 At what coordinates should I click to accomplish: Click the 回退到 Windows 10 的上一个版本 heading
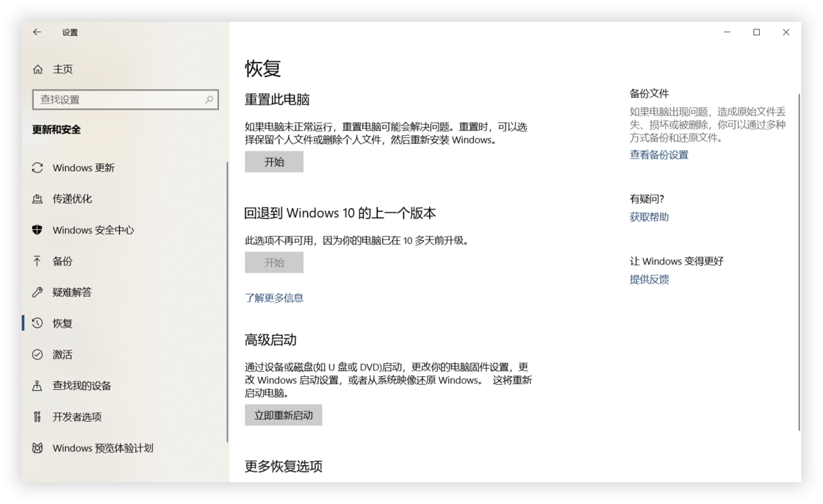[340, 213]
